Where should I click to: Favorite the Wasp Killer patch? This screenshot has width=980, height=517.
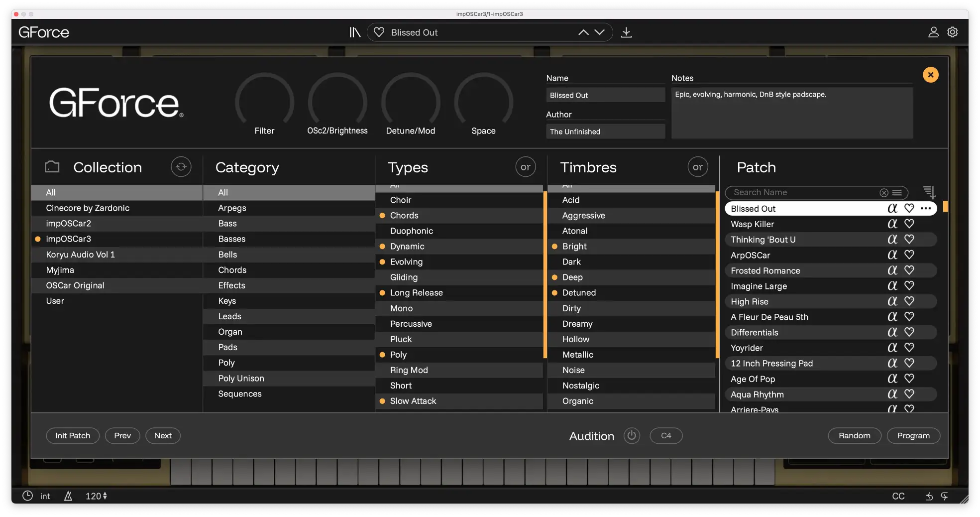[x=909, y=224]
